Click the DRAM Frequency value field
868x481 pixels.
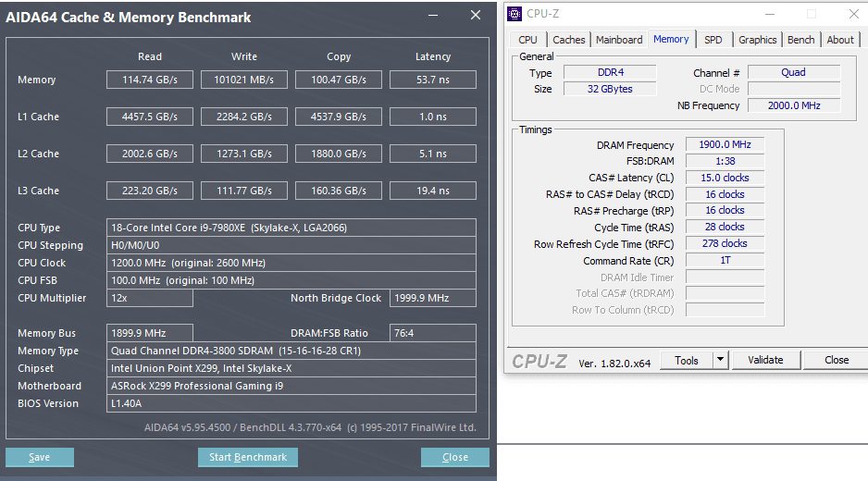tap(725, 144)
